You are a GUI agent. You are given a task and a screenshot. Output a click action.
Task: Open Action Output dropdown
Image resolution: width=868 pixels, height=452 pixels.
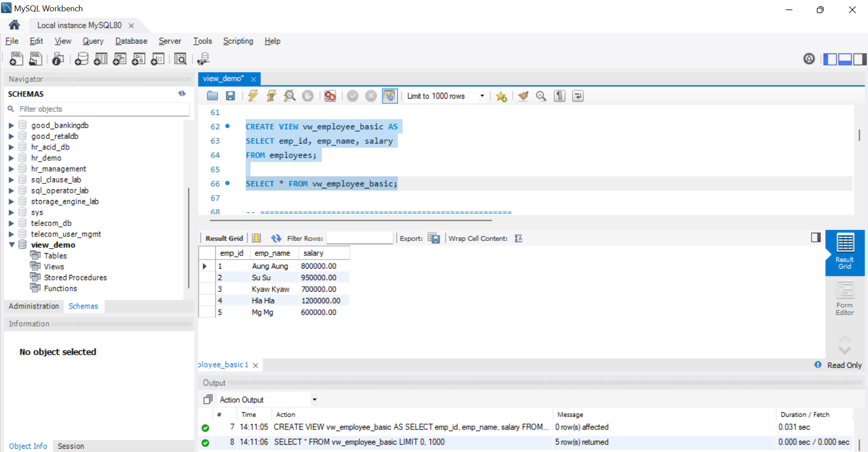coord(315,399)
